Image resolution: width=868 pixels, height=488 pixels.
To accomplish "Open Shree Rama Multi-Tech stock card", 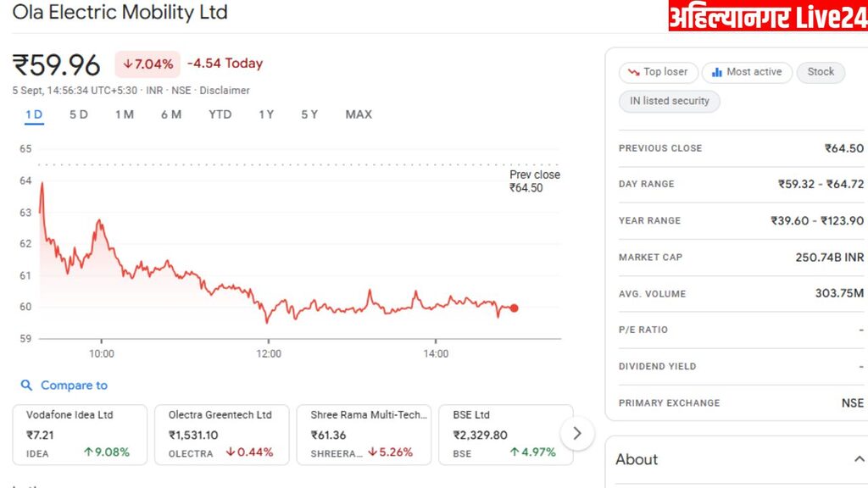I will coord(363,435).
